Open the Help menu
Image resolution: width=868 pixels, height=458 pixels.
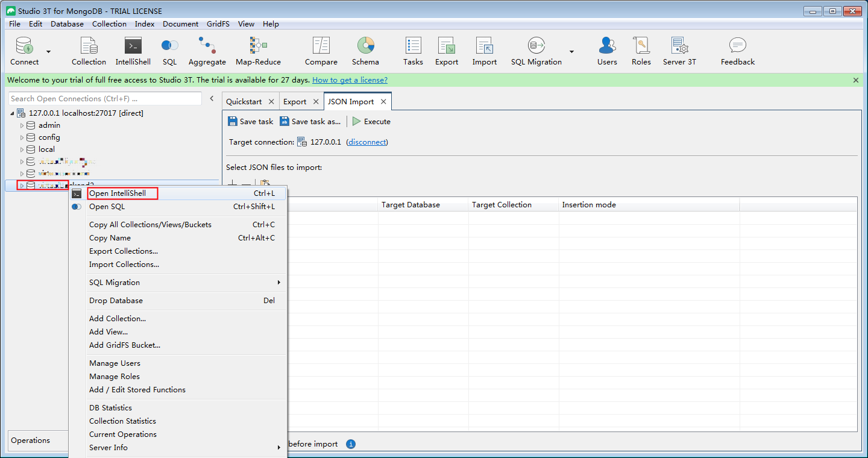click(271, 24)
